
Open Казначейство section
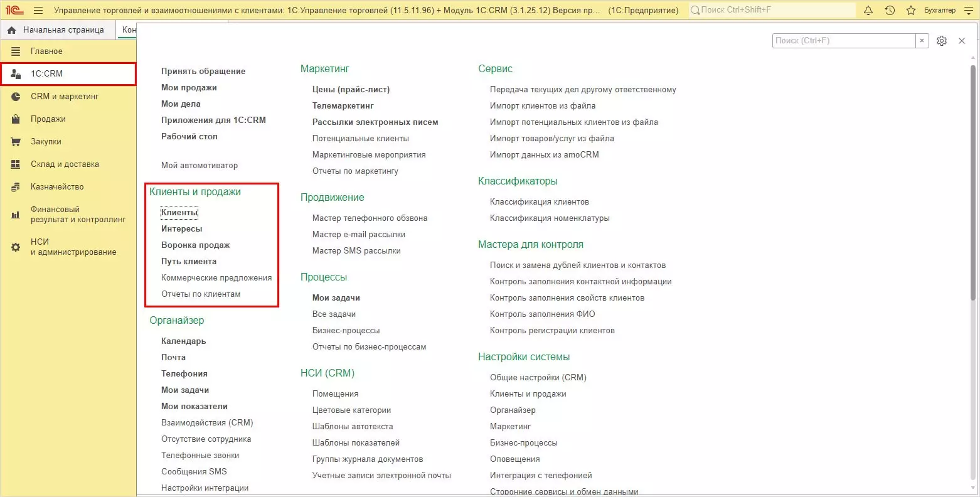57,187
